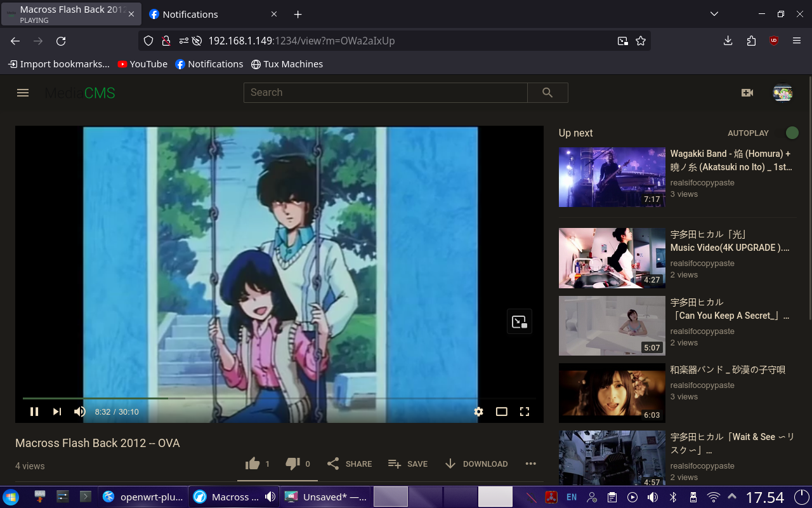812x508 pixels.
Task: Click the picture-in-picture overlay icon on video
Action: (519, 321)
